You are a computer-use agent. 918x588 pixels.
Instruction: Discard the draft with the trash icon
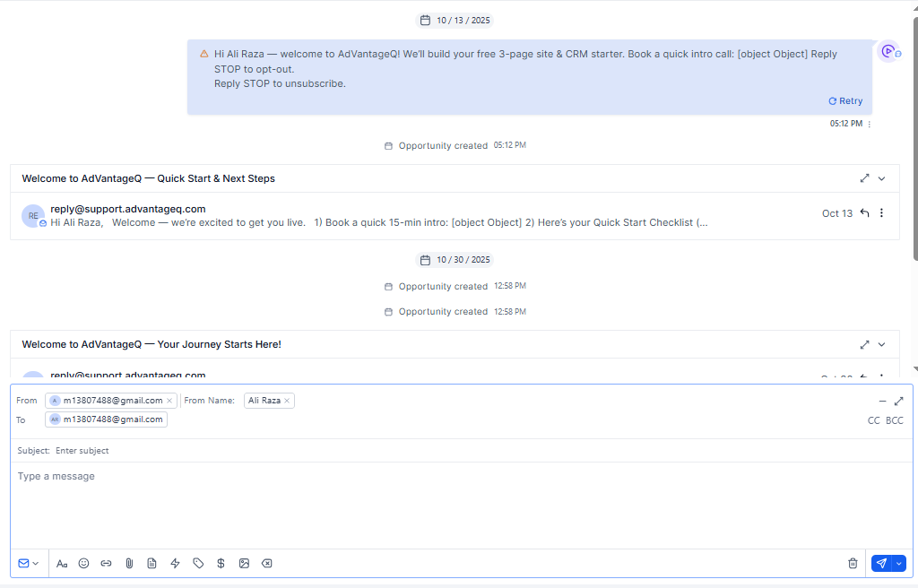[x=853, y=564]
